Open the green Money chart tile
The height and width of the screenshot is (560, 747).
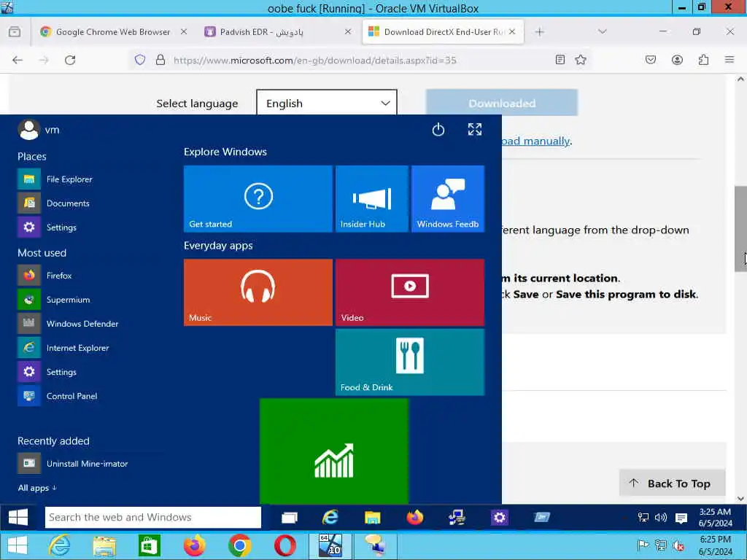pos(334,451)
